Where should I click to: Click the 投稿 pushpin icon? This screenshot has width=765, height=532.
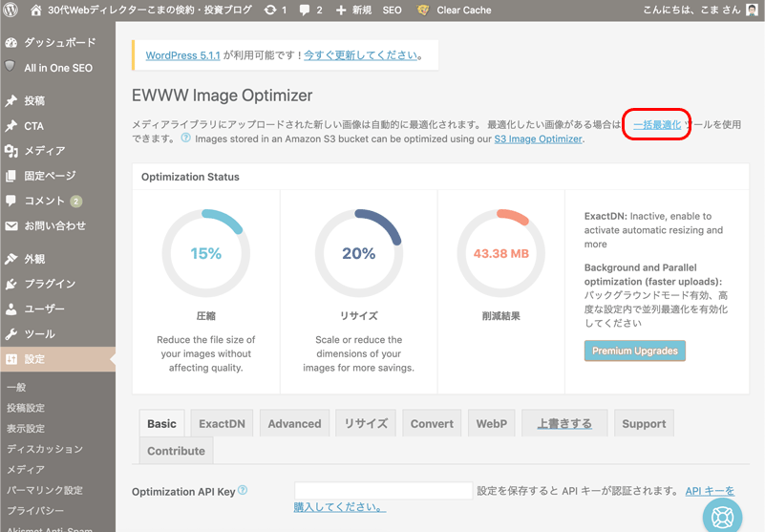[x=11, y=100]
